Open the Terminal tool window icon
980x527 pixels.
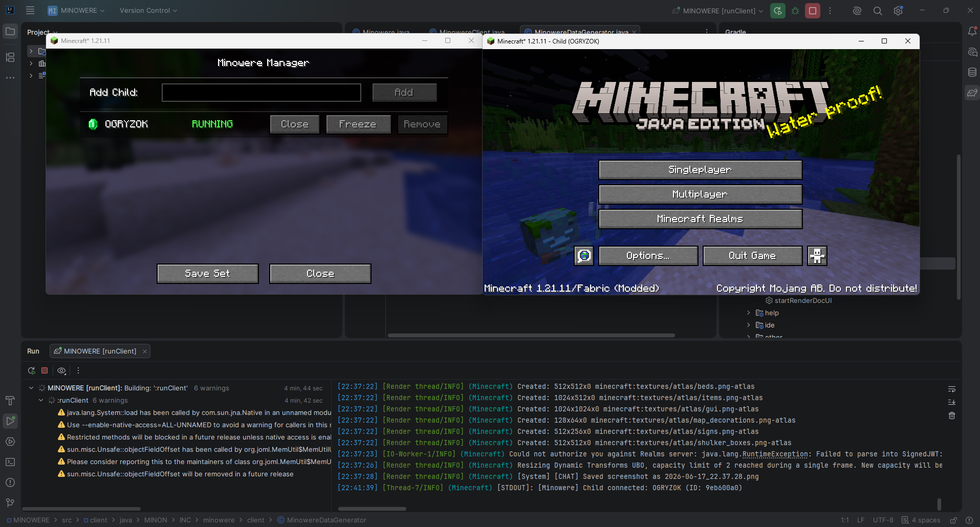coord(10,462)
